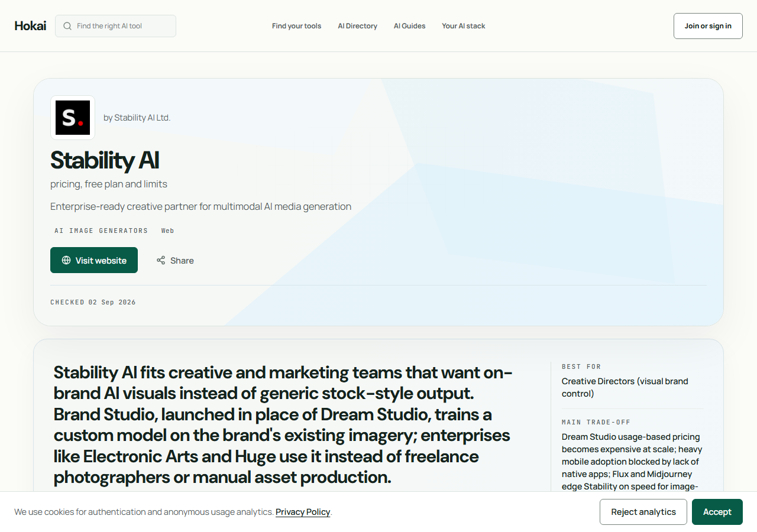Select the AI IMAGE GENERATORS tag
757x532 pixels.
[101, 231]
